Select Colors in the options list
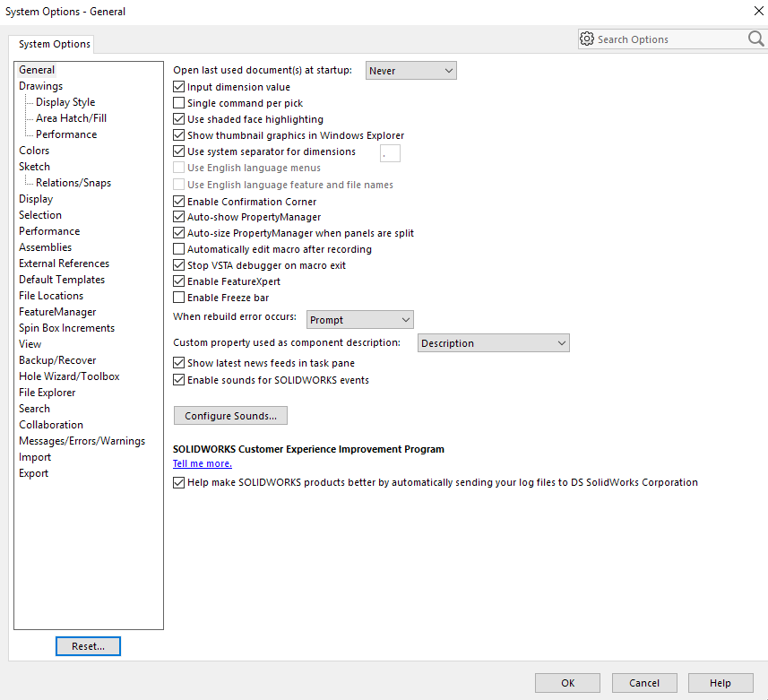The image size is (768, 700). [x=34, y=151]
